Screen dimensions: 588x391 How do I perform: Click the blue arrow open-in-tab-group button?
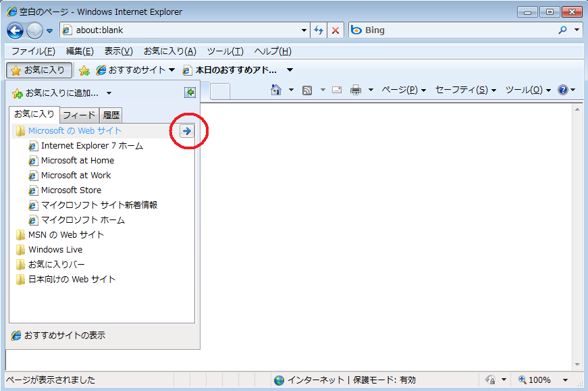click(x=187, y=131)
